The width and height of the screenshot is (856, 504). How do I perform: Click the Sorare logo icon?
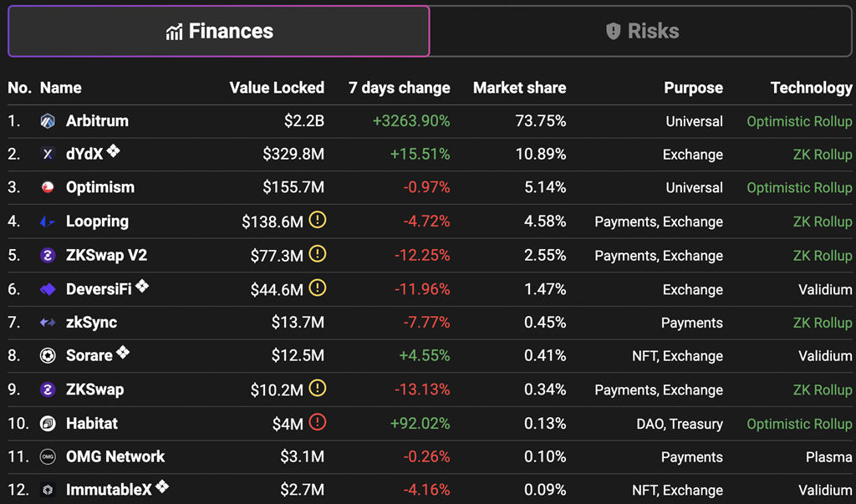tap(48, 356)
